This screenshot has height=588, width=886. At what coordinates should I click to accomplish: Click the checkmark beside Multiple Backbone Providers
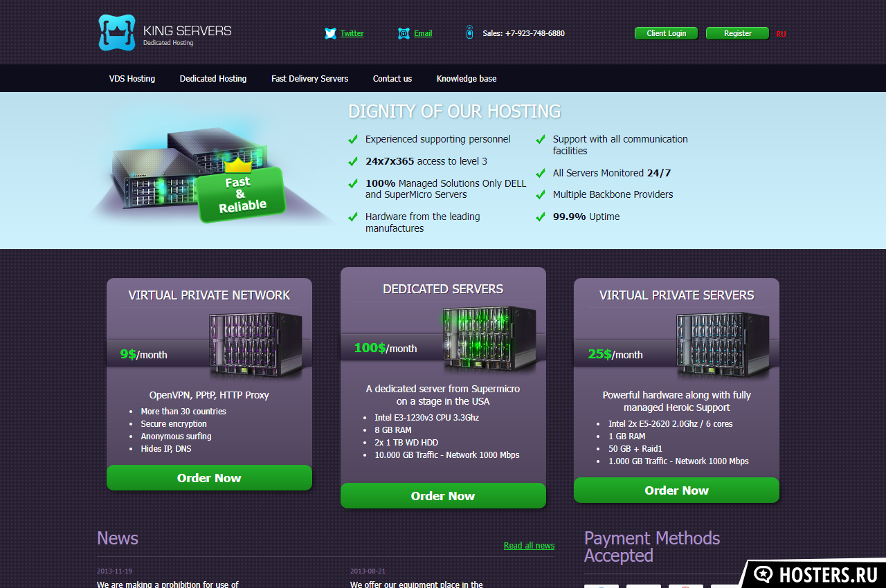(541, 194)
